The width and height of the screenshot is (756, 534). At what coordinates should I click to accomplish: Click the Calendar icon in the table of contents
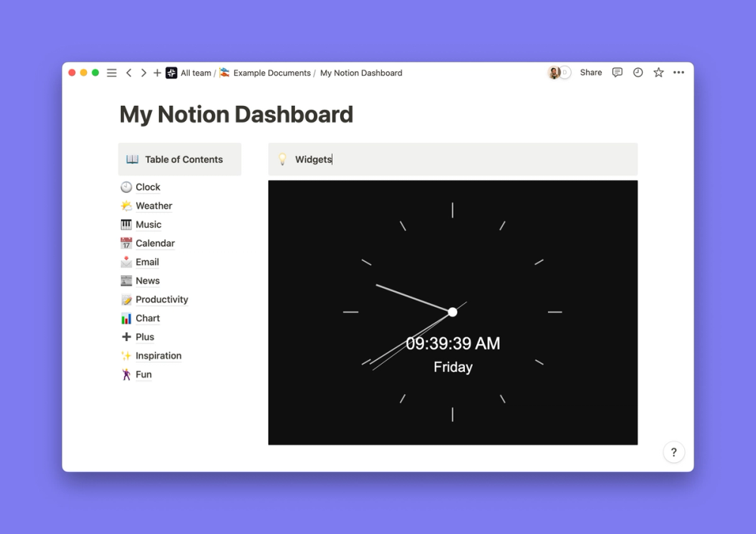[125, 243]
